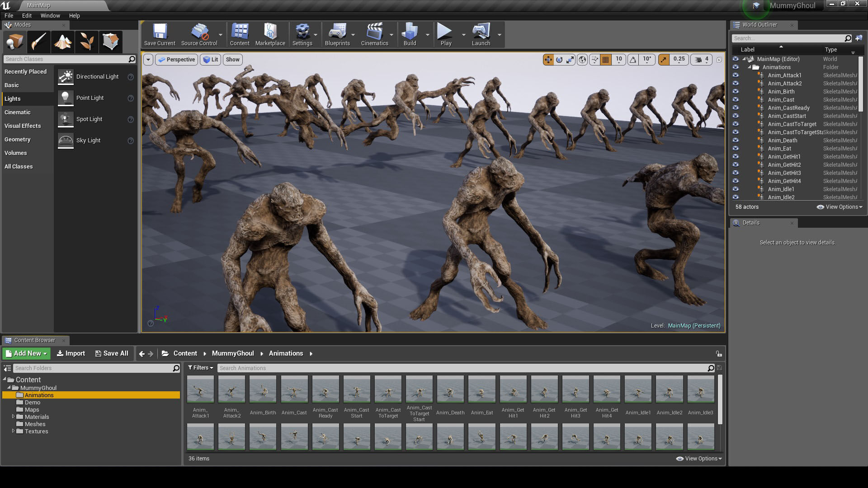The image size is (868, 488).
Task: Select the rotate gizmo tool
Action: coord(559,60)
